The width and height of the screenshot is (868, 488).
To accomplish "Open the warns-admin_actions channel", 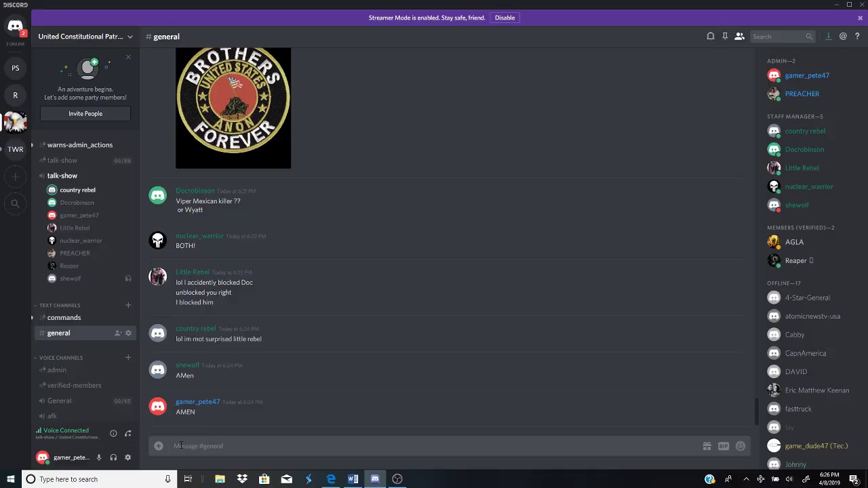I will click(x=80, y=145).
